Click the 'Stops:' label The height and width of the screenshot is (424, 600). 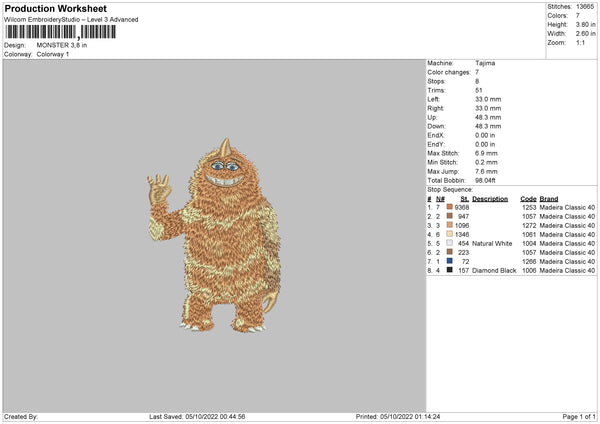coord(437,81)
